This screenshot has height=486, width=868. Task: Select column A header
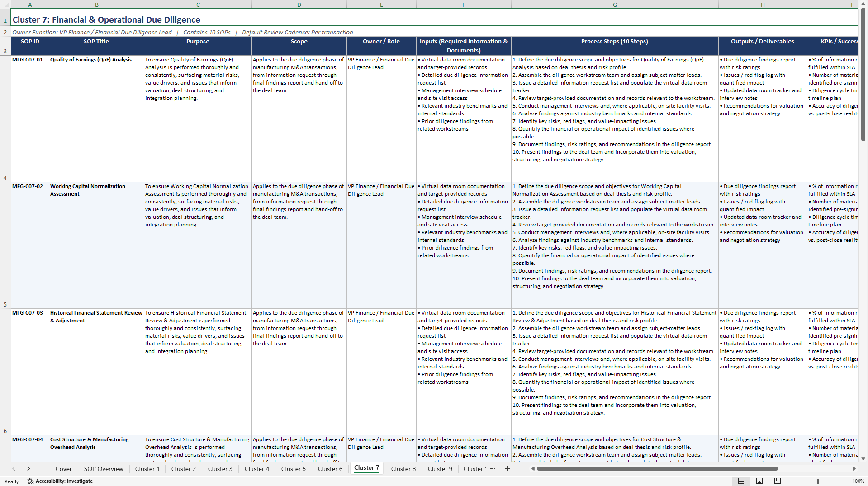[x=30, y=5]
